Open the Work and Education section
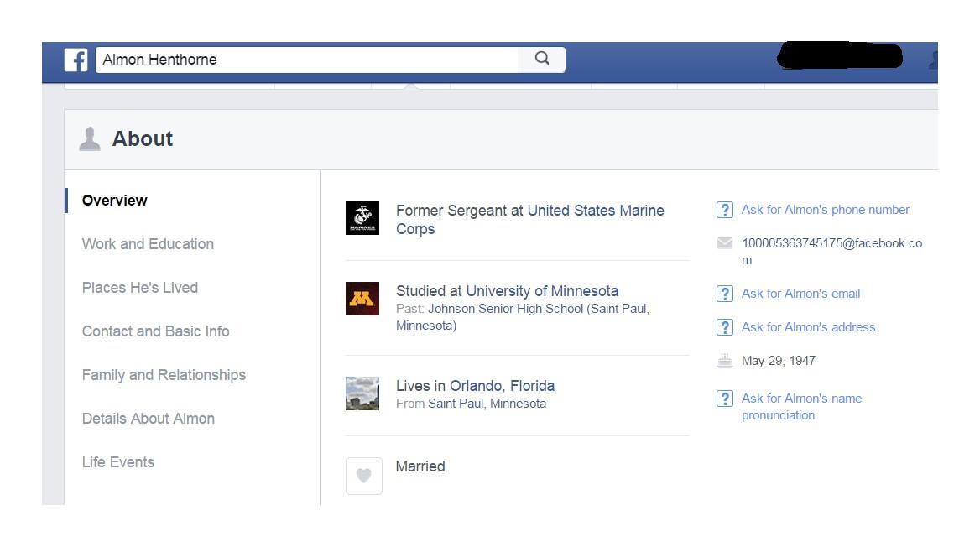 point(148,244)
